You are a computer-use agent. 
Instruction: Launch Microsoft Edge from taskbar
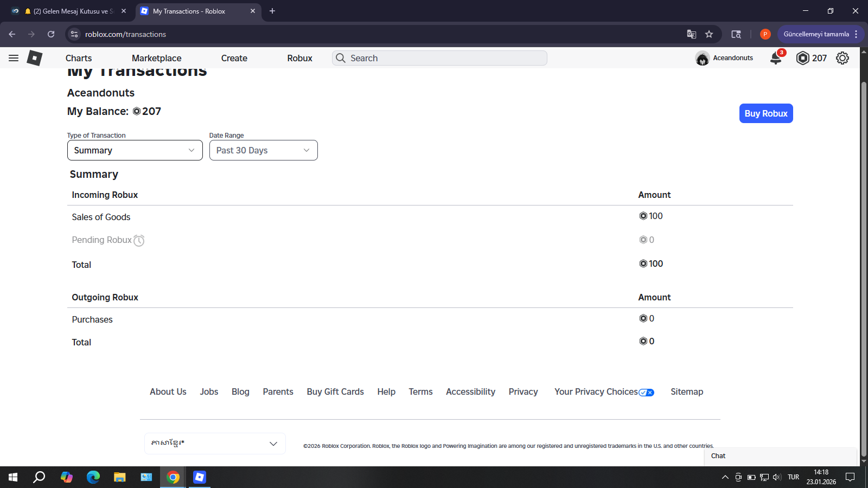93,477
